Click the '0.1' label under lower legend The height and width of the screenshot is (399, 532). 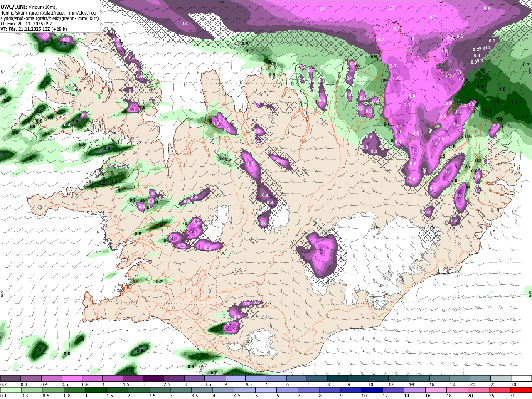3,396
